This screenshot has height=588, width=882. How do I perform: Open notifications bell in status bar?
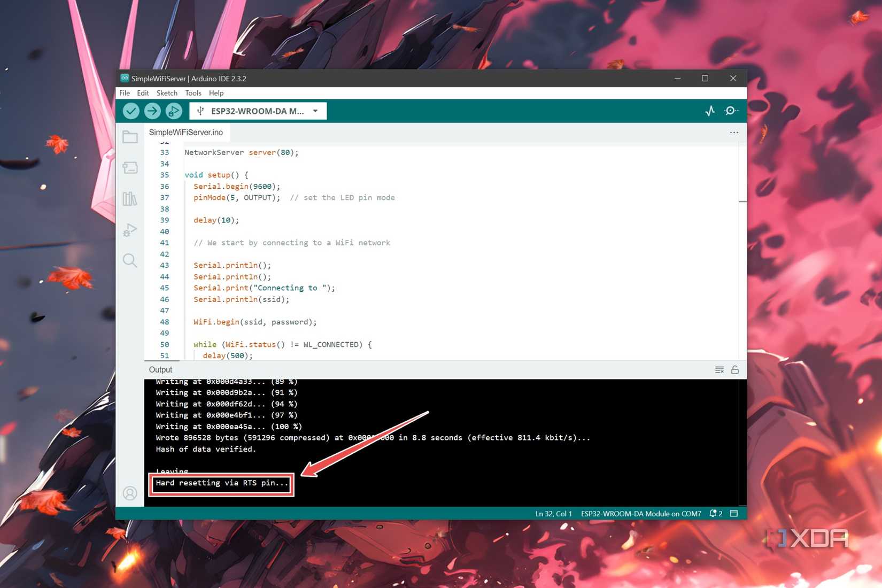tap(715, 514)
